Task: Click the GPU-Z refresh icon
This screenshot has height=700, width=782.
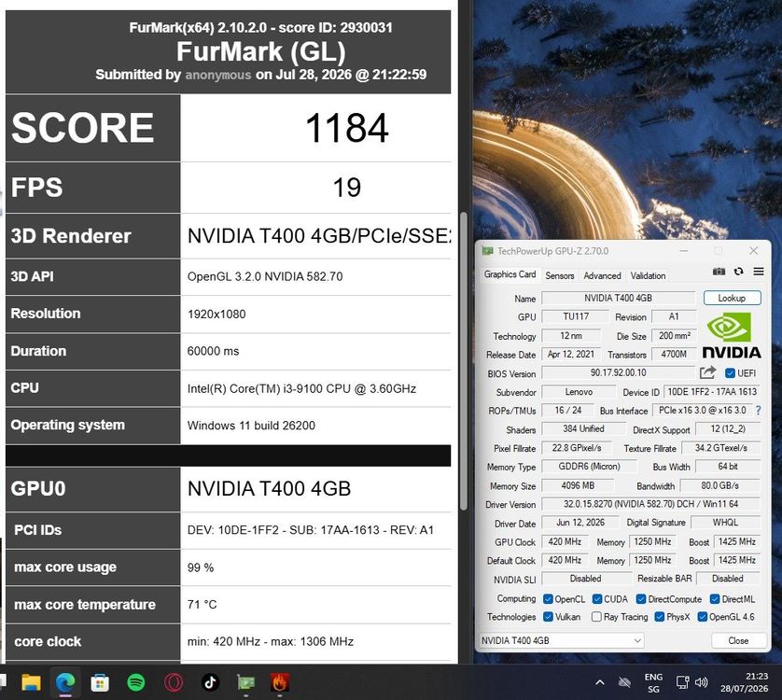Action: click(x=739, y=272)
